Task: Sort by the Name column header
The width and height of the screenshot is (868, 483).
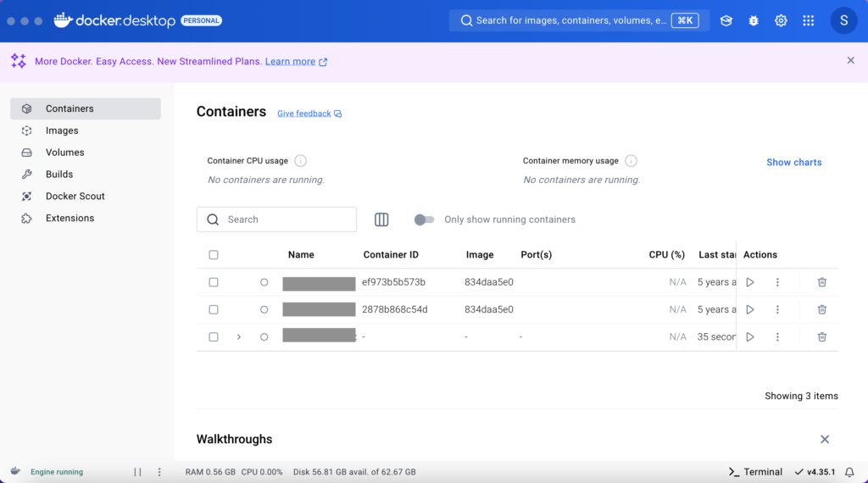Action: tap(301, 254)
